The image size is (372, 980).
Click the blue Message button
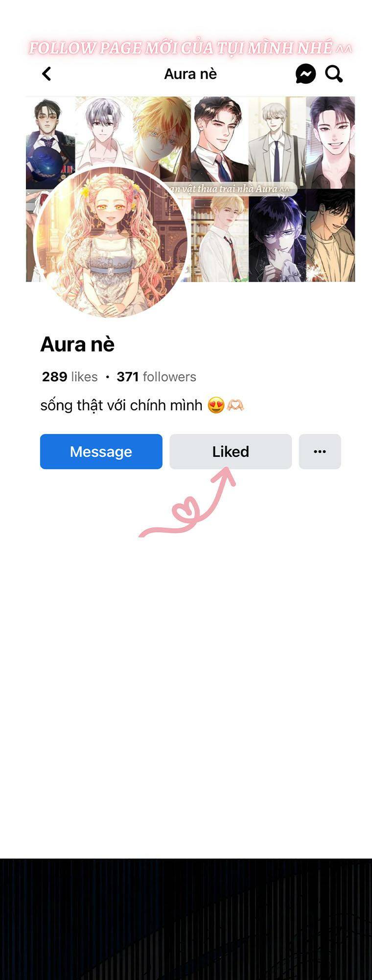coord(101,451)
